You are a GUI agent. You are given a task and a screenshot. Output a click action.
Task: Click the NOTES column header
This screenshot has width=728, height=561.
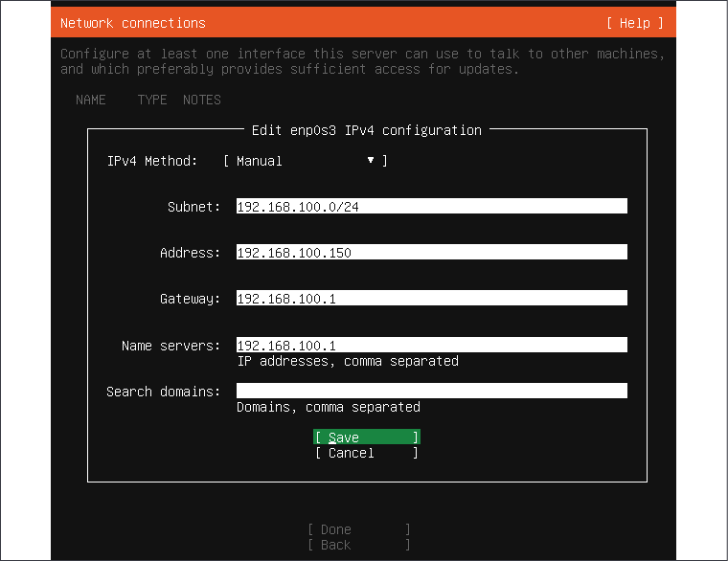coord(201,100)
